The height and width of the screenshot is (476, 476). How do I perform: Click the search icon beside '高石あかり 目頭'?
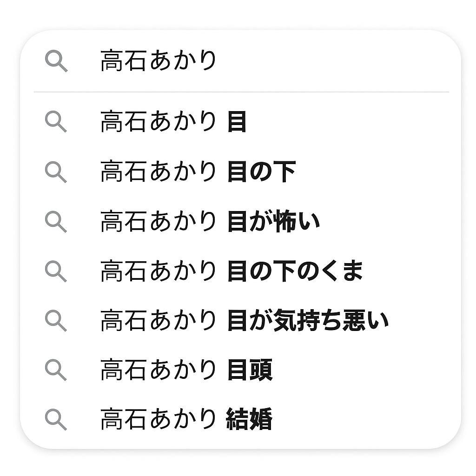click(x=56, y=370)
